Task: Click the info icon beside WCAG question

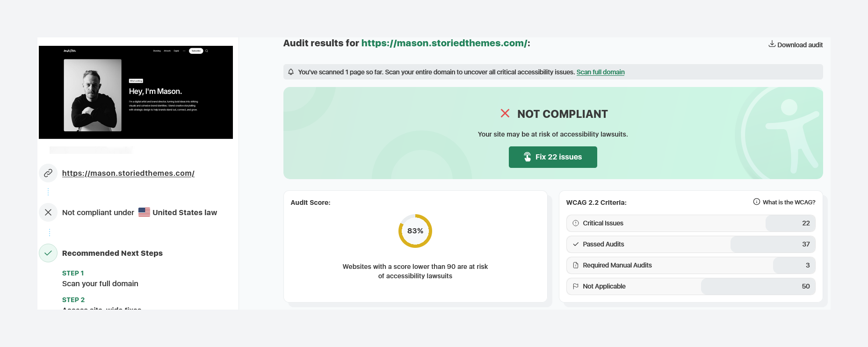Action: pyautogui.click(x=756, y=202)
